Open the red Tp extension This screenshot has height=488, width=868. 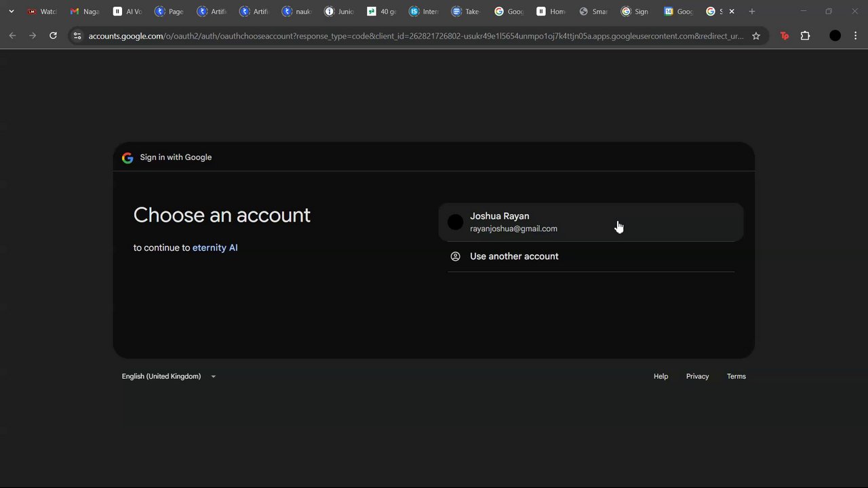(x=785, y=36)
